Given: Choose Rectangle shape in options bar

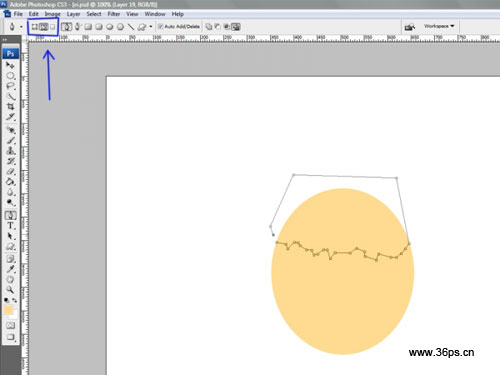Looking at the screenshot, I should click(x=88, y=27).
